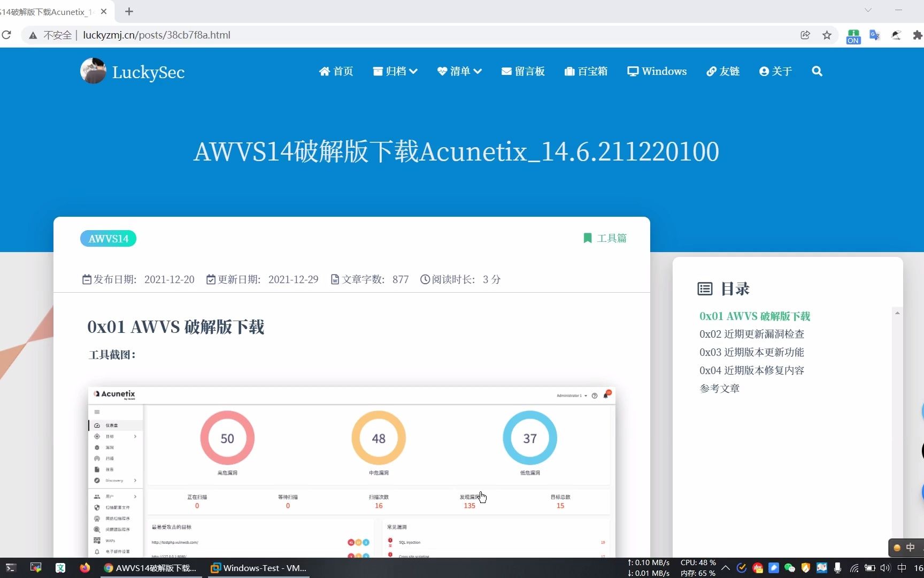
Task: Bookmark the page using the star icon
Action: tap(827, 35)
